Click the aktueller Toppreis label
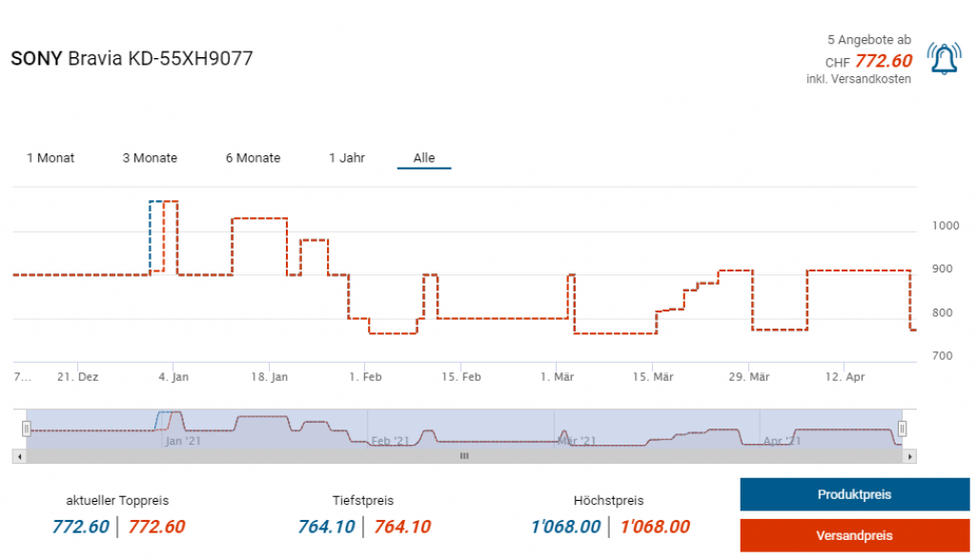The width and height of the screenshot is (976, 560). [117, 500]
